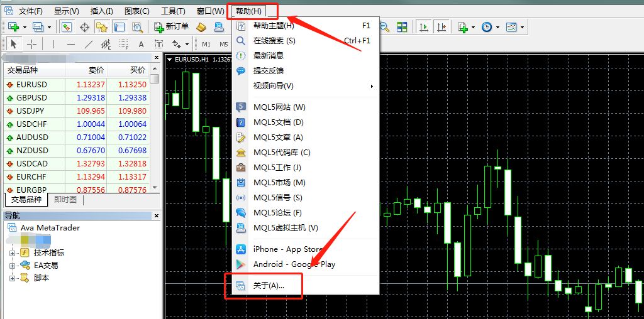Click the Zoom Out magnifier icon
644x319 pixels.
click(x=384, y=27)
